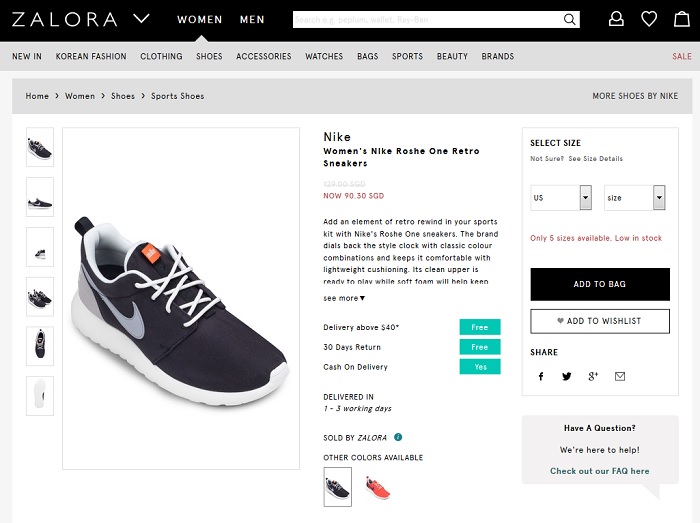This screenshot has height=523, width=700.
Task: Select the red shoe color option
Action: click(x=378, y=487)
